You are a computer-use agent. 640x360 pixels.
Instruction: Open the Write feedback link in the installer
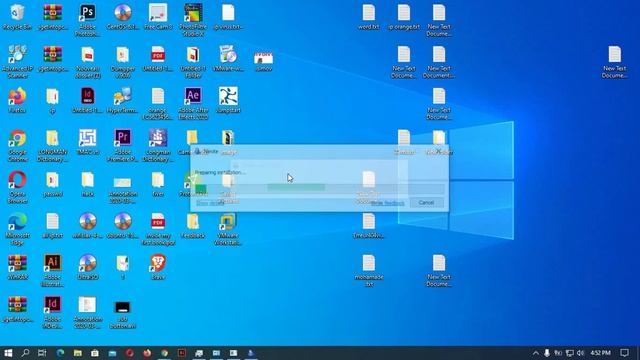click(x=387, y=203)
